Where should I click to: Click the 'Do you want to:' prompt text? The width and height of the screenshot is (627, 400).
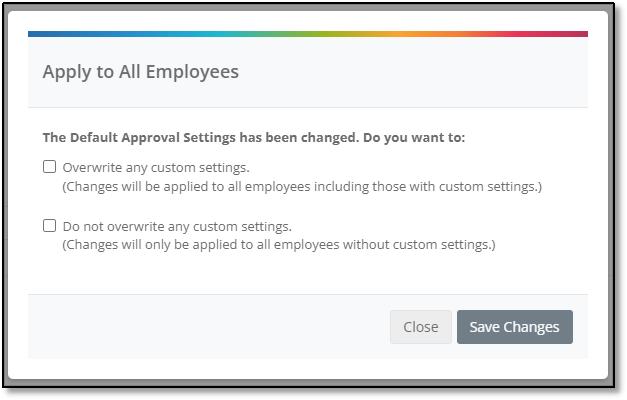click(414, 138)
